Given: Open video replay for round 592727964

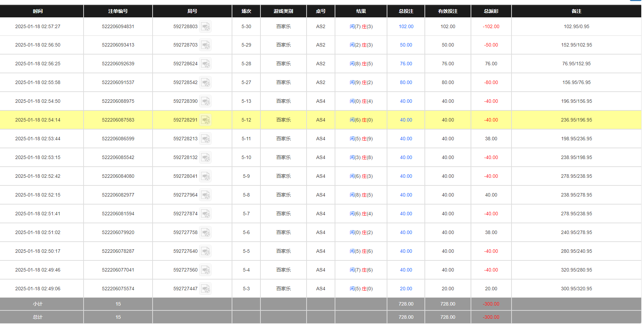Looking at the screenshot, I should click(206, 195).
